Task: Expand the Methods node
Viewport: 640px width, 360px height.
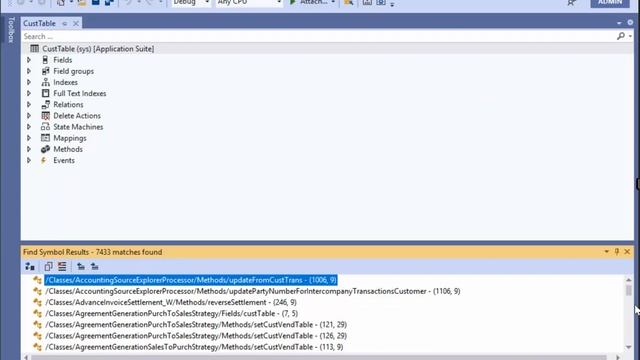Action: click(29, 149)
